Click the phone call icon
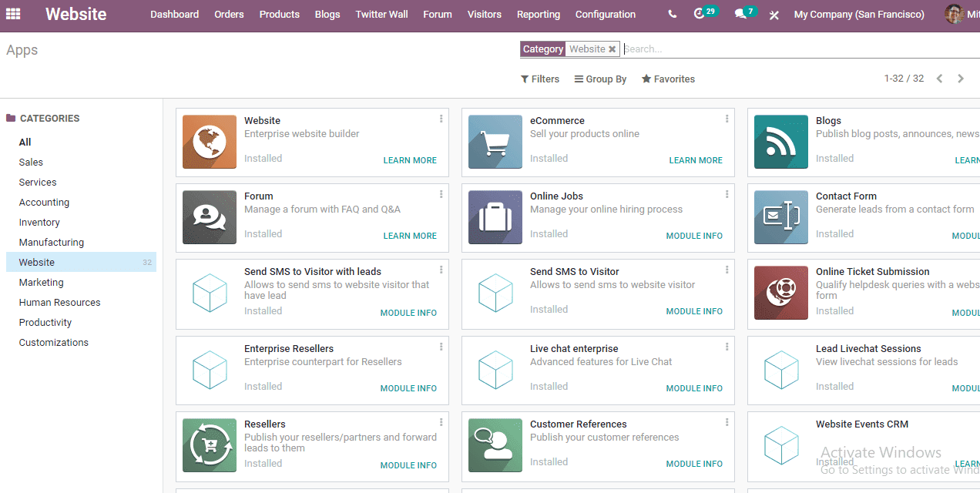Screen dimensions: 980x493 click(673, 14)
